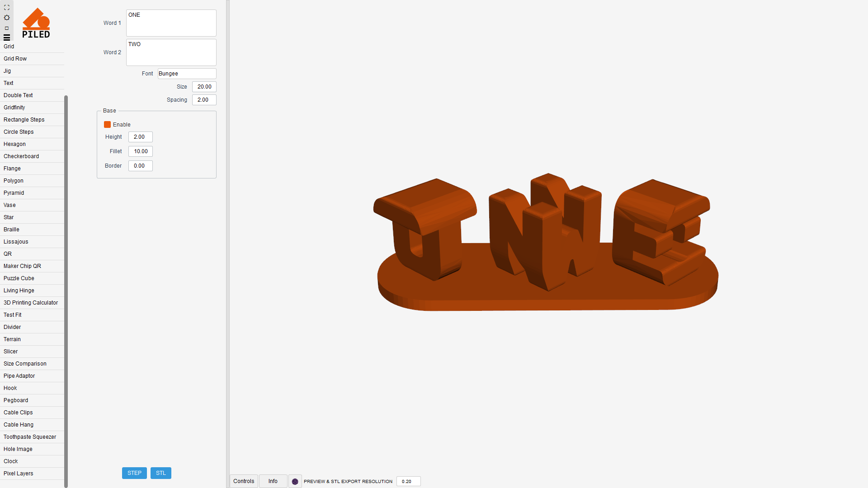Screen dimensions: 868x488
Task: Select Pegboard in the sidebar
Action: coord(32,400)
